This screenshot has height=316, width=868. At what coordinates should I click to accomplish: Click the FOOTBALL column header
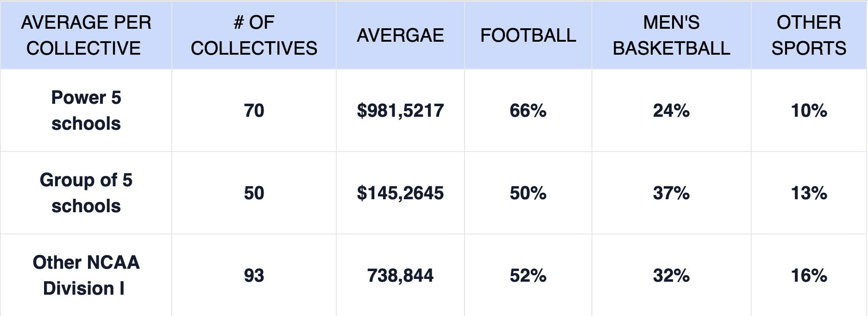pos(528,35)
